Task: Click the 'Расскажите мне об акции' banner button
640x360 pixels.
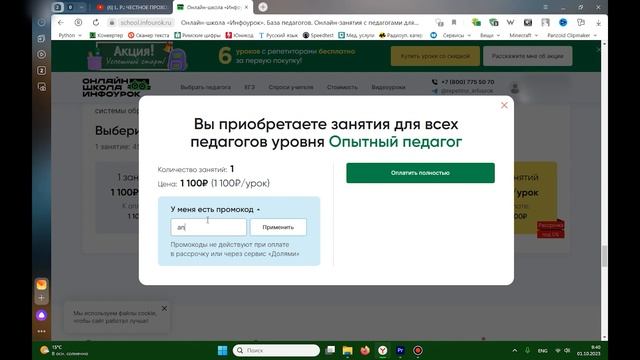Action: (x=527, y=56)
